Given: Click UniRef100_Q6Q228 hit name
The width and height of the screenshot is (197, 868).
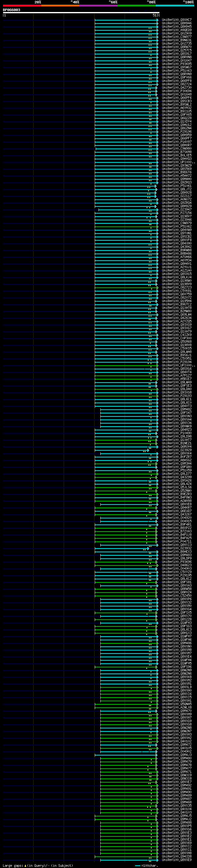Looking at the screenshot, I should click(x=177, y=118).
